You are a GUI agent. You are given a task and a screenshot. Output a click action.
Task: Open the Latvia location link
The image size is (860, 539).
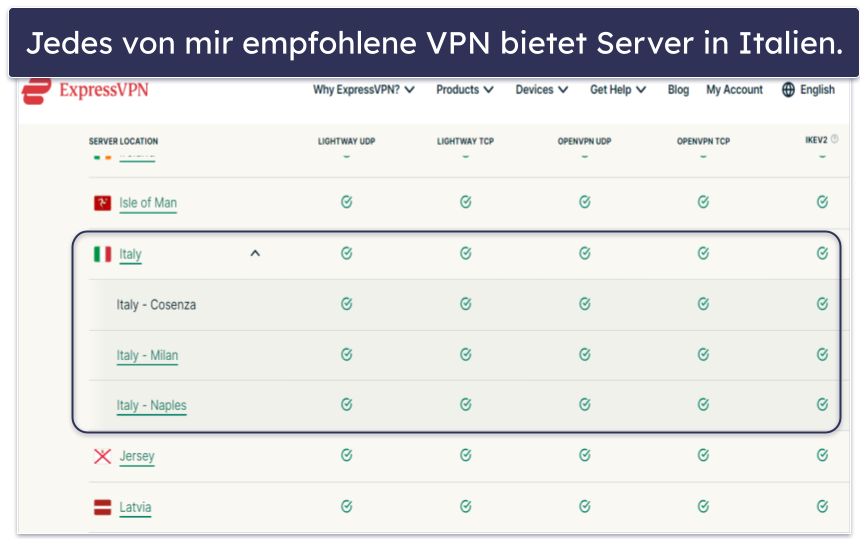click(x=135, y=507)
